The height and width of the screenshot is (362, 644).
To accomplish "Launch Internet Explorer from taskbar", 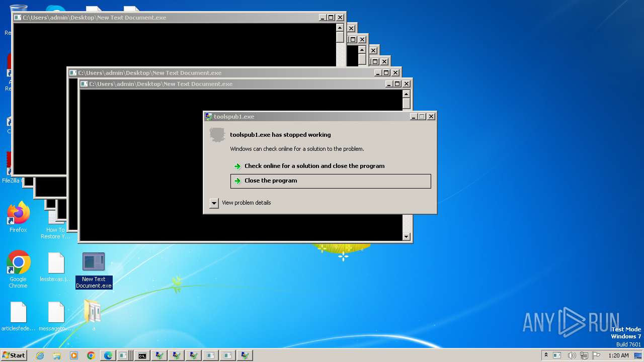I will coord(40,355).
